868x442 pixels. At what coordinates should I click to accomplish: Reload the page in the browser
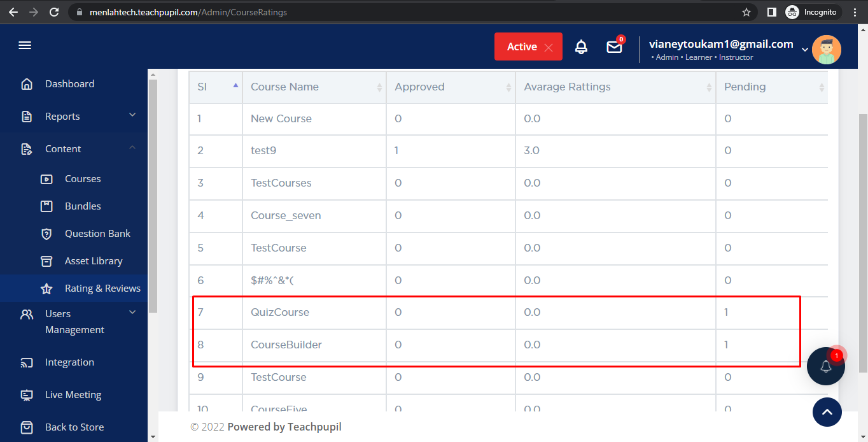click(x=54, y=12)
